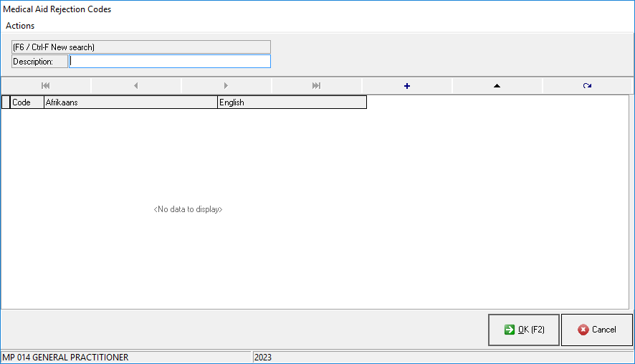Jump to the last record in navigator
635x364 pixels.
pos(316,86)
